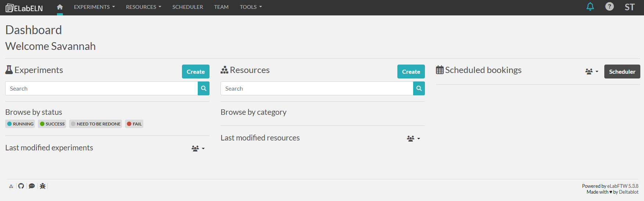This screenshot has width=644, height=201.
Task: Open scope selector for Last modified experiments
Action: (x=198, y=149)
